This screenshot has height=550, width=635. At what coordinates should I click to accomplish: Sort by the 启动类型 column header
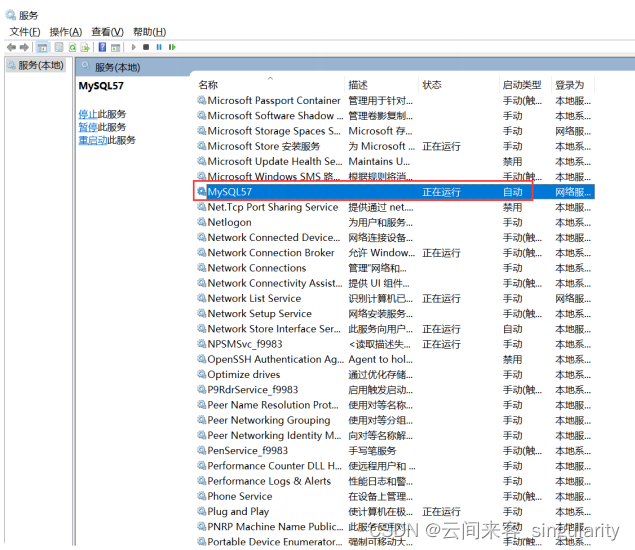pos(524,85)
